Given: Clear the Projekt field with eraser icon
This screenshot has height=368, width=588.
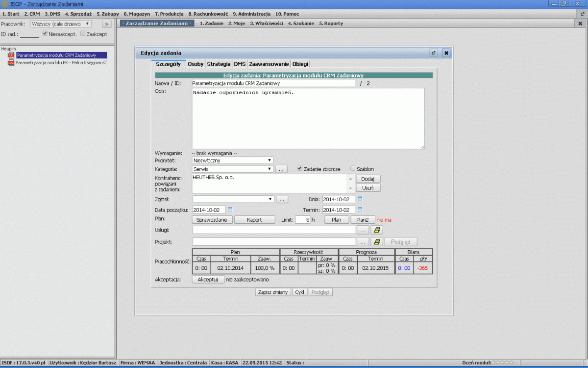Looking at the screenshot, I should [377, 242].
